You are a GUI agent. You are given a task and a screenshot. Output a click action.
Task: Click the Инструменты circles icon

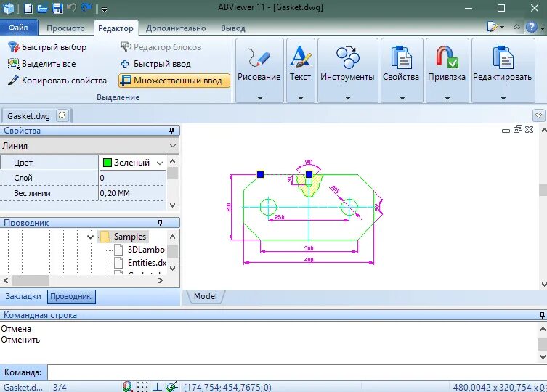click(348, 57)
